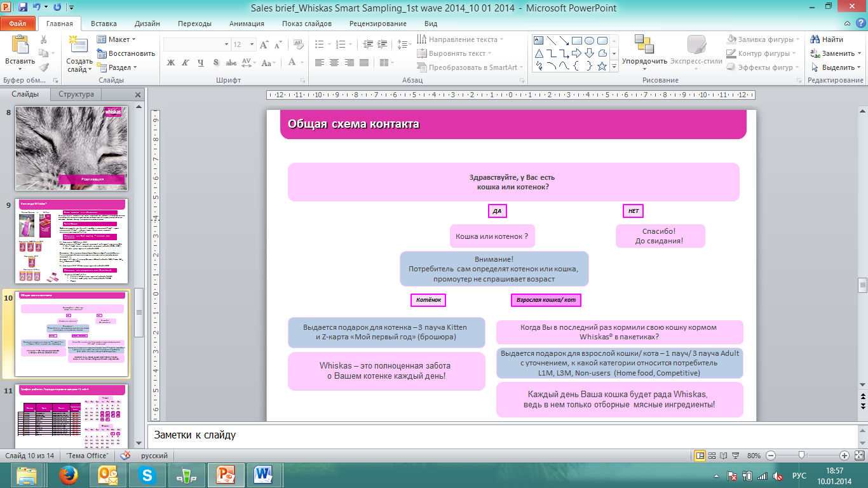Select the triangle shape
The width and height of the screenshot is (868, 488).
point(539,53)
